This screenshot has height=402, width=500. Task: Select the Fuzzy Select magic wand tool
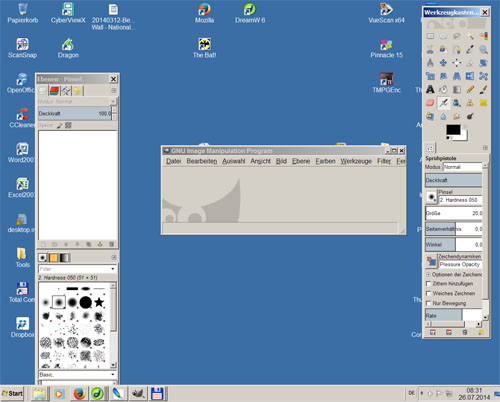click(470, 36)
